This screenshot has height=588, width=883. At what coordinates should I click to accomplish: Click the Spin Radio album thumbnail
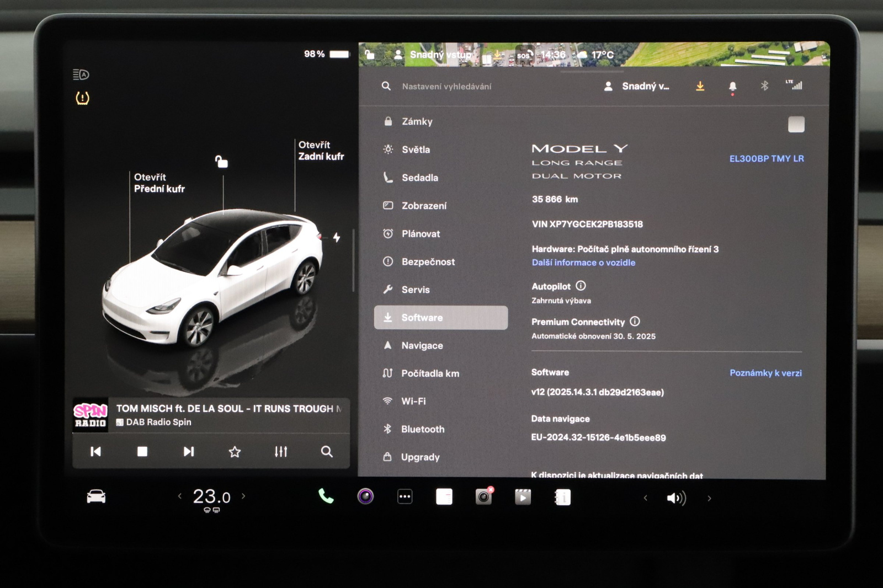90,415
